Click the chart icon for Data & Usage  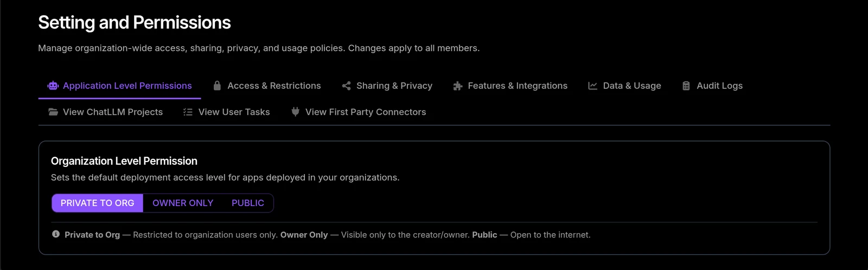coord(593,86)
